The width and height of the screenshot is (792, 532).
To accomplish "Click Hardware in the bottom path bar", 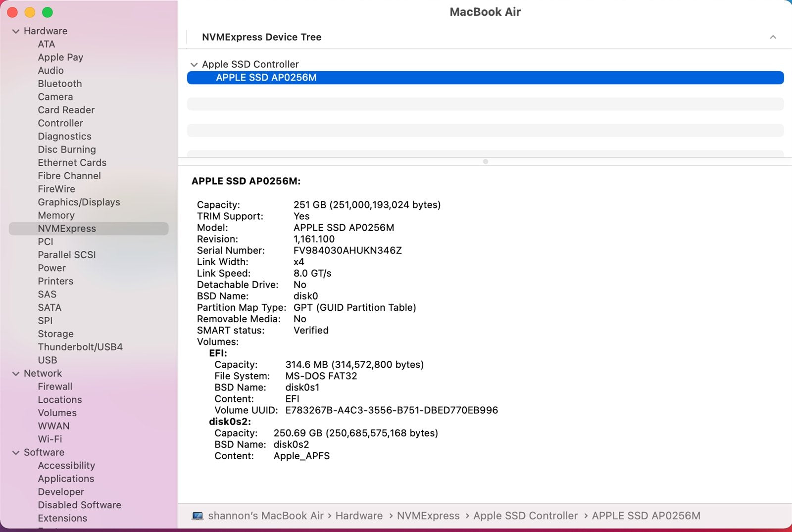I will (x=359, y=516).
